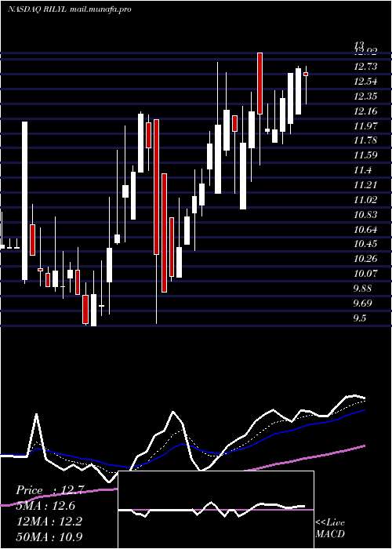Screen dimensions: 392x549
Task: Click the 50MA : 10.9 readout
Action: click(49, 536)
